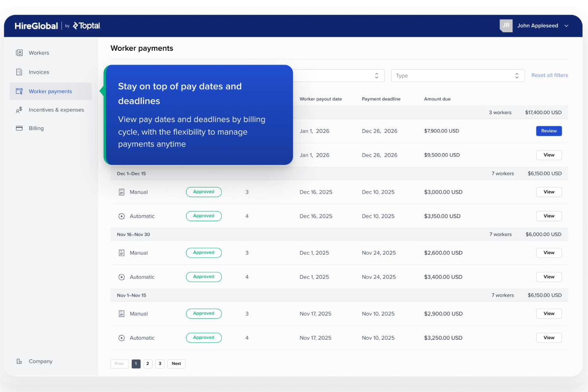Click Manual icon in Dec 16 payout row
588x392 pixels.
coord(122,192)
